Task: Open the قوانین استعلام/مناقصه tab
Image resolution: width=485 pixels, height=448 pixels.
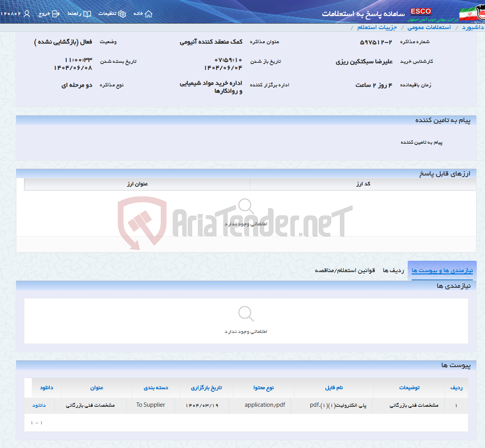Action: pyautogui.click(x=345, y=270)
